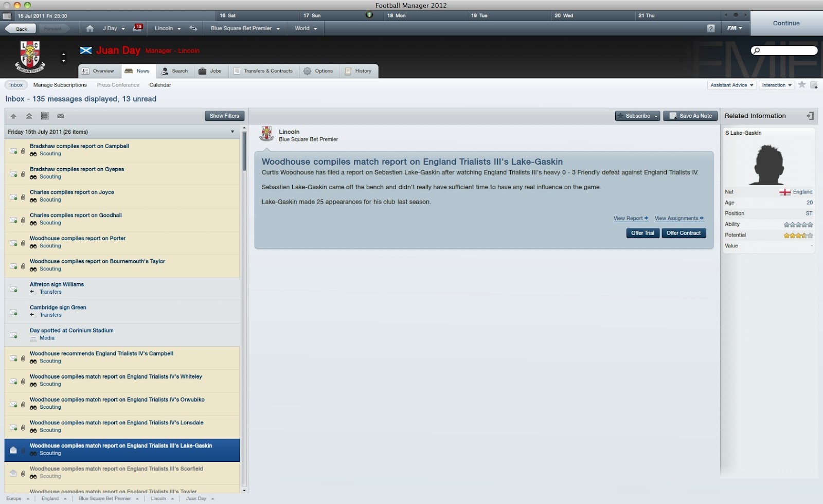The height and width of the screenshot is (504, 823).
Task: Click the Continue button
Action: coord(786,23)
